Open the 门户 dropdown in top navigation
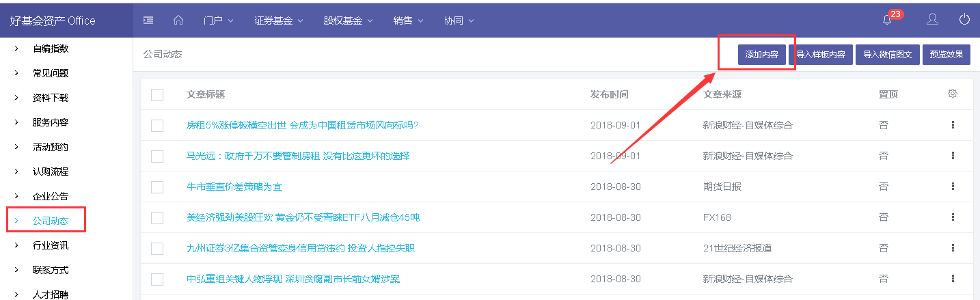This screenshot has height=300, width=980. tap(218, 21)
